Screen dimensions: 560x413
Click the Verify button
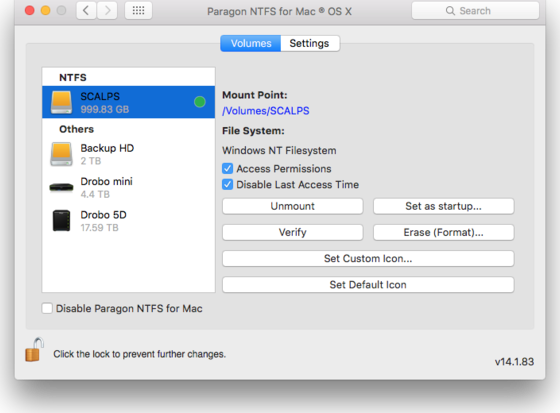pos(292,232)
